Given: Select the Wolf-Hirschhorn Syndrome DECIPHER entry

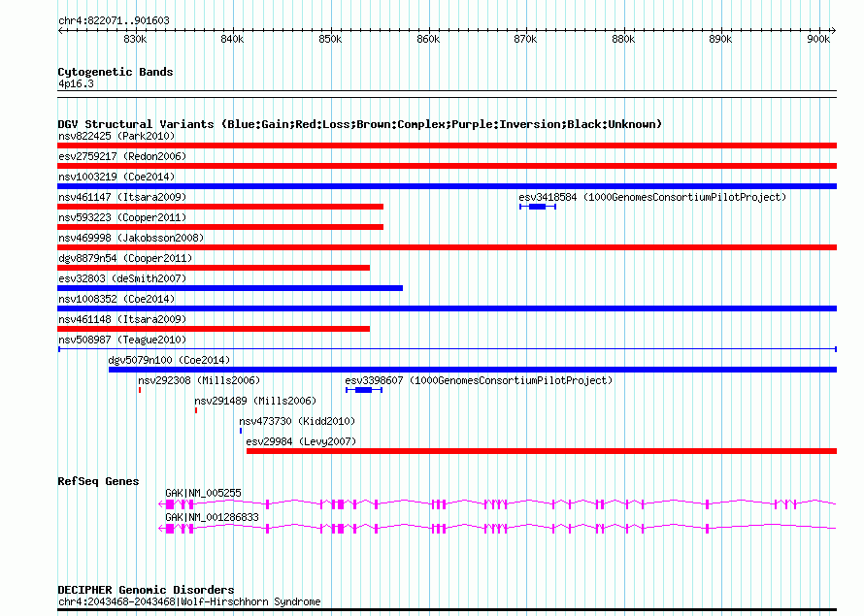Looking at the screenshot, I should coord(189,601).
